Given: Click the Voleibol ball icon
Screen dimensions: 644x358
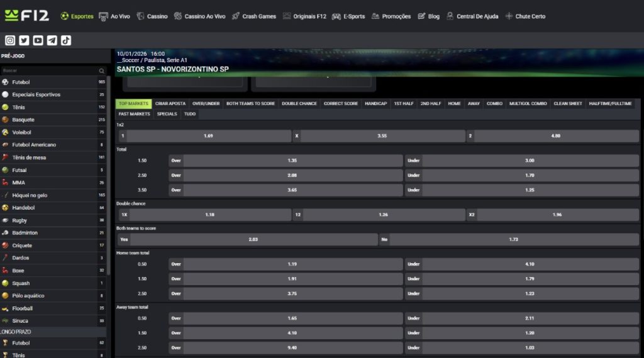Looking at the screenshot, I should pos(5,132).
